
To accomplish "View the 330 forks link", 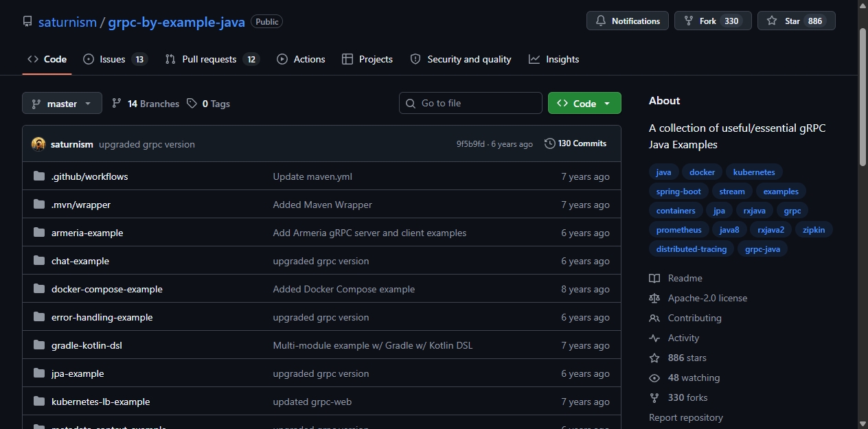I will (x=678, y=397).
